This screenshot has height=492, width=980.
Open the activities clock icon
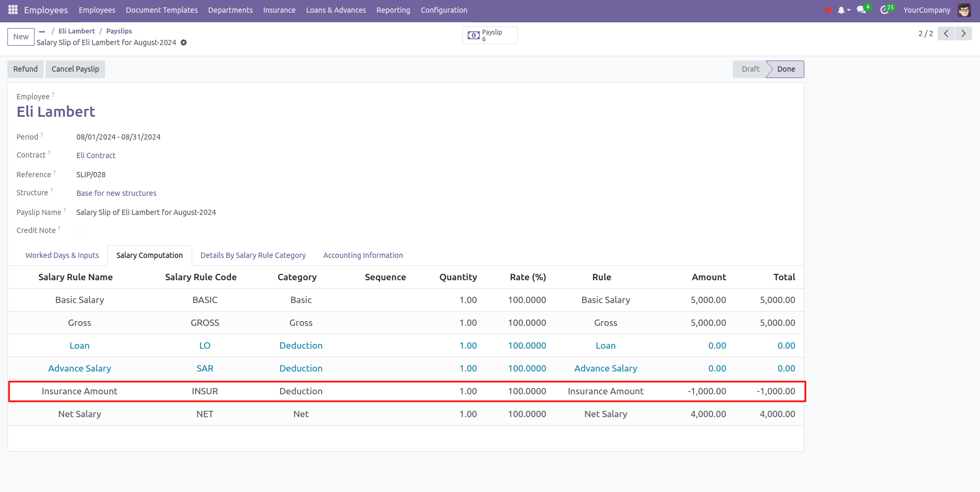(884, 10)
